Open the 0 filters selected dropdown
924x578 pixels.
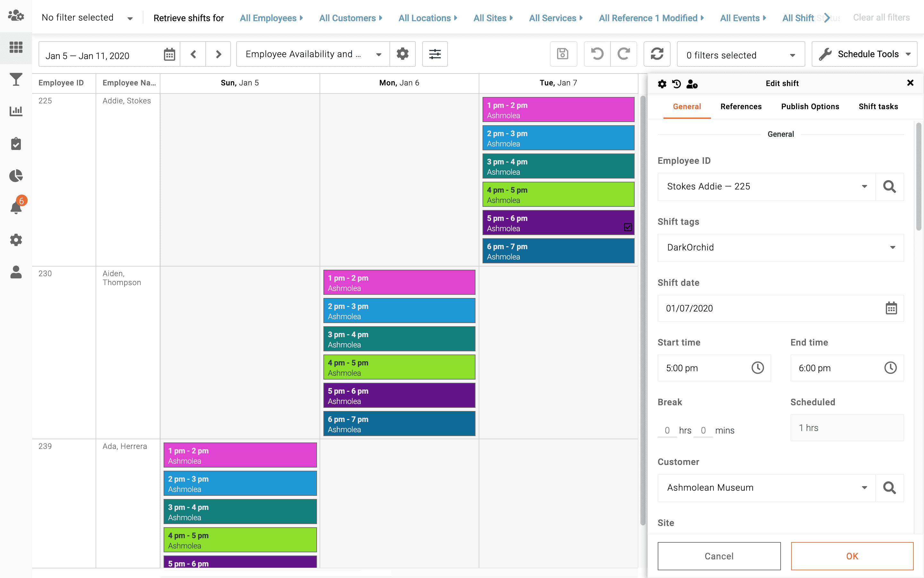pos(741,55)
